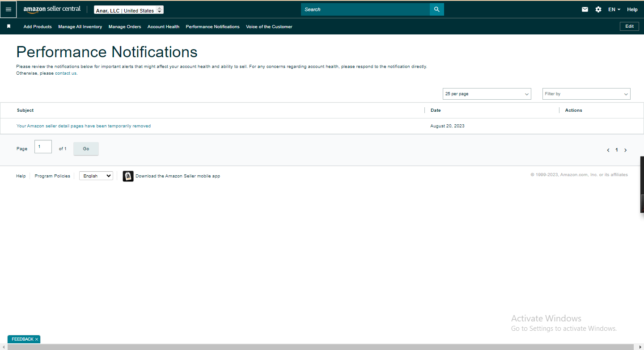Expand the 25 per page dropdown
The image size is (644, 350).
click(x=487, y=94)
